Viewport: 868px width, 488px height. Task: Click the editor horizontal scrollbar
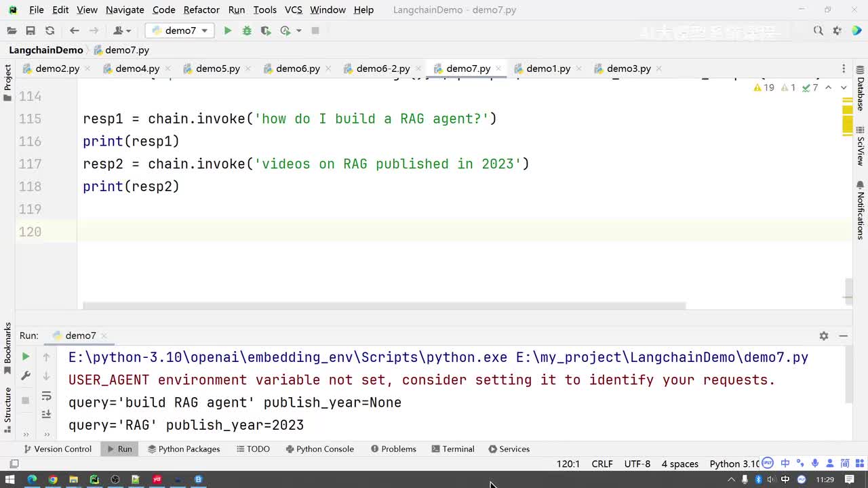click(x=384, y=306)
